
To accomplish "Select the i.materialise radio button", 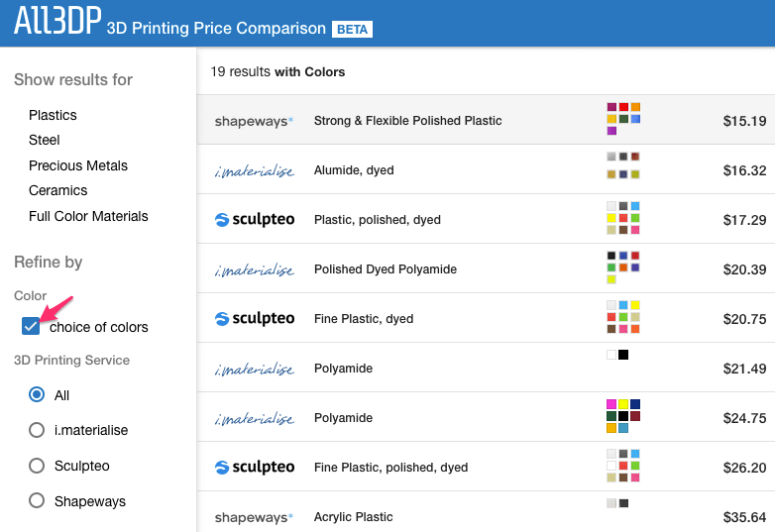I will point(37,430).
